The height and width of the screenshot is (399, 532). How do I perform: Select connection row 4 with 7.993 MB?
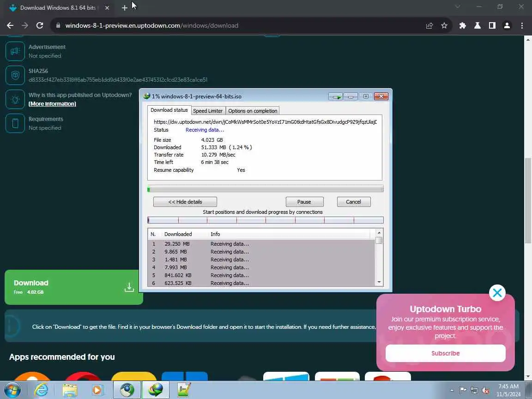click(261, 267)
